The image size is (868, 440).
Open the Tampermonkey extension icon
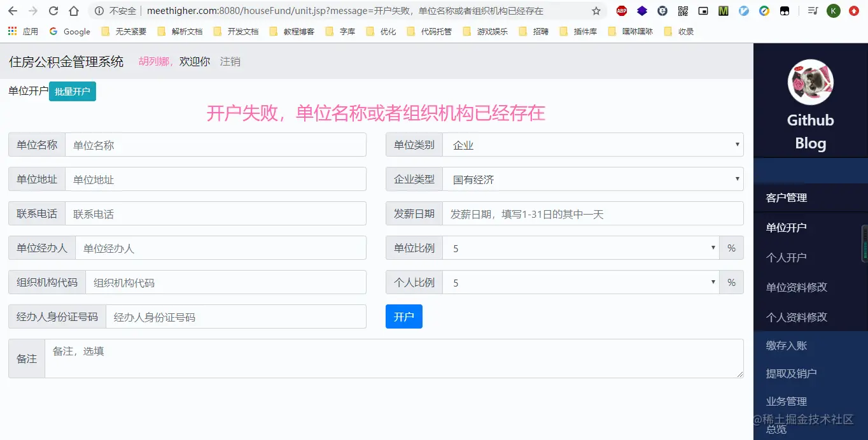[x=785, y=11]
